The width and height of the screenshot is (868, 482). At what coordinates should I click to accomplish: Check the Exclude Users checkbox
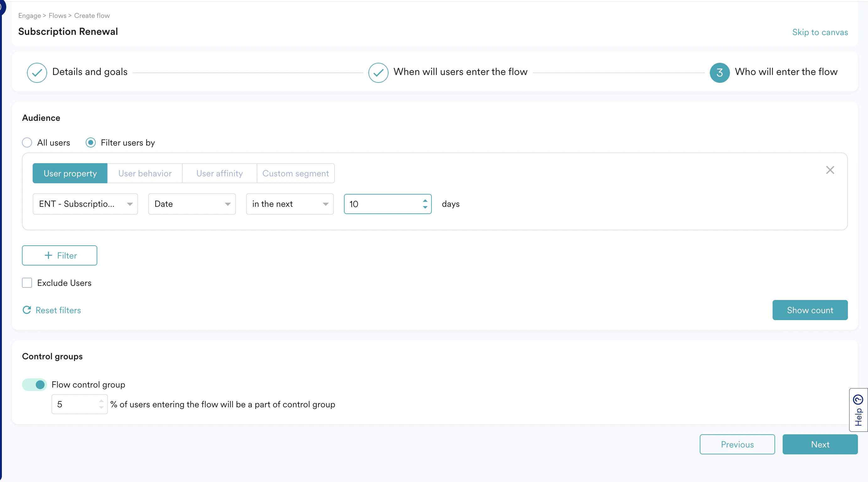click(x=27, y=282)
